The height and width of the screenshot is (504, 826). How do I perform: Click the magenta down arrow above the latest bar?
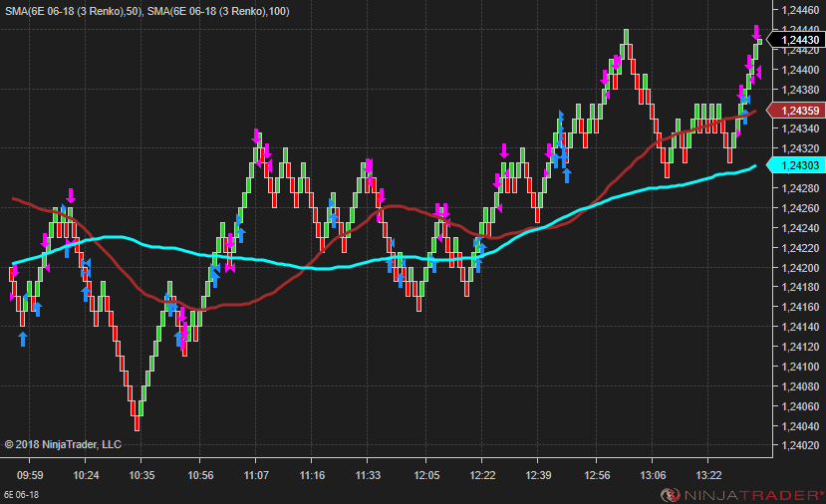pyautogui.click(x=756, y=33)
